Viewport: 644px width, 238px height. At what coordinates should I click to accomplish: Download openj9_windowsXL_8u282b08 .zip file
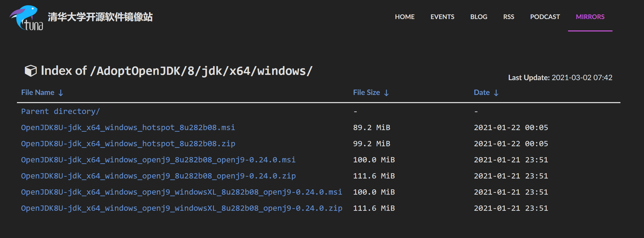tap(182, 208)
